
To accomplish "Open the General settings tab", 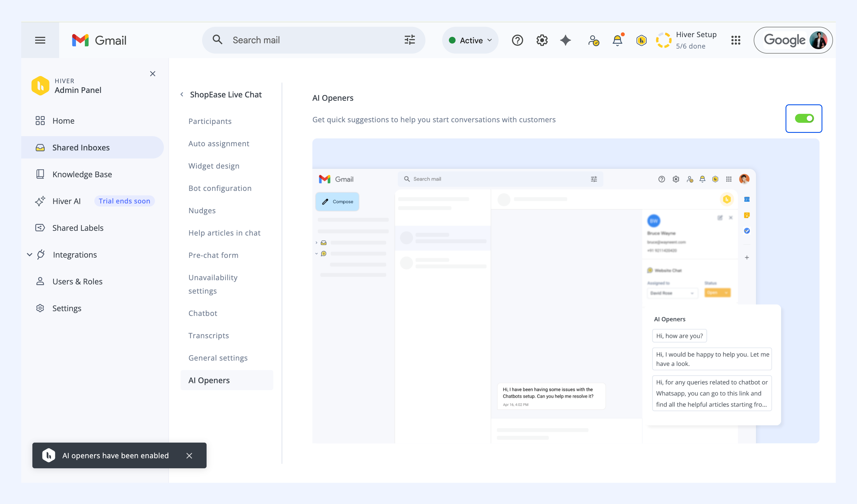I will [218, 358].
